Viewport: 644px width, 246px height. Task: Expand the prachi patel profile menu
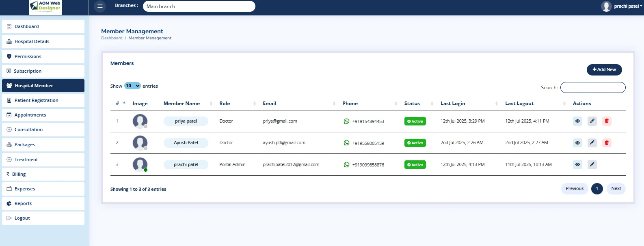(622, 6)
